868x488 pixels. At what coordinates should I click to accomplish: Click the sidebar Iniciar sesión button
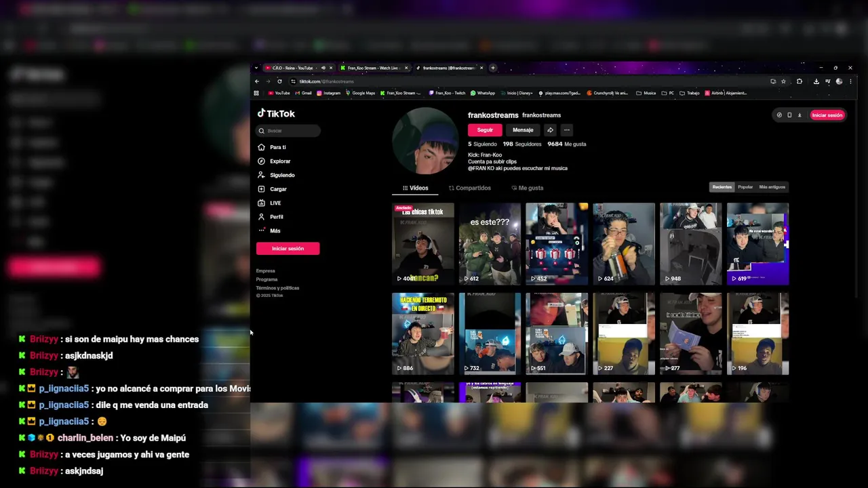point(288,249)
